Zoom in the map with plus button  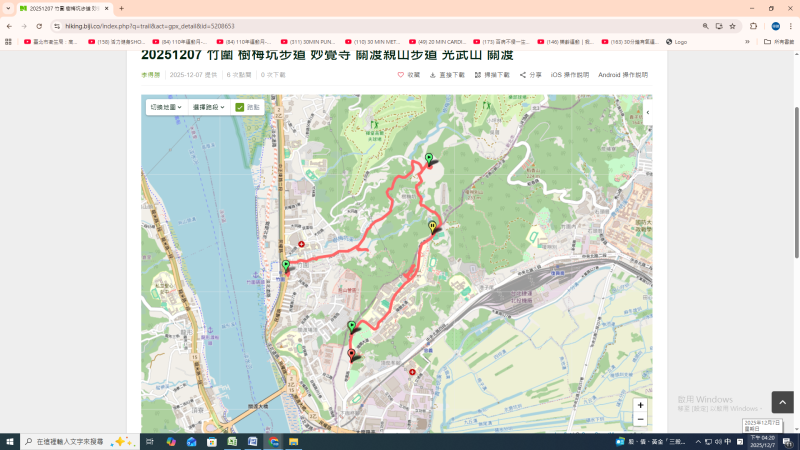[x=640, y=405]
